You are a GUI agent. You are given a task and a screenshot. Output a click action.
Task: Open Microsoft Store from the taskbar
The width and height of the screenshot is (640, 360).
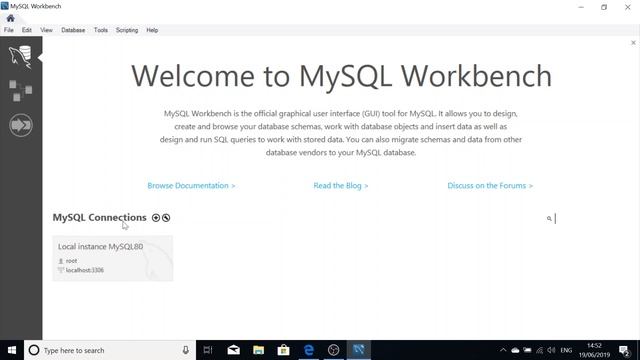[x=283, y=350]
